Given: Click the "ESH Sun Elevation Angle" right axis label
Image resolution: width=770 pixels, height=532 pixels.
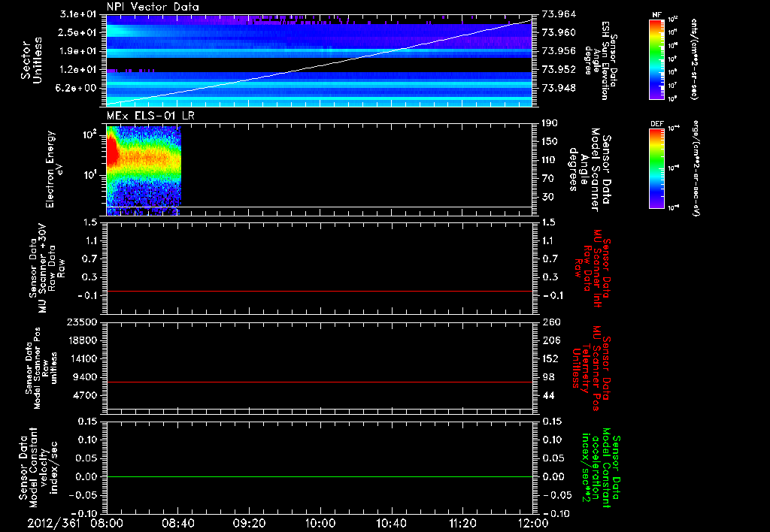Looking at the screenshot, I should 599,61.
